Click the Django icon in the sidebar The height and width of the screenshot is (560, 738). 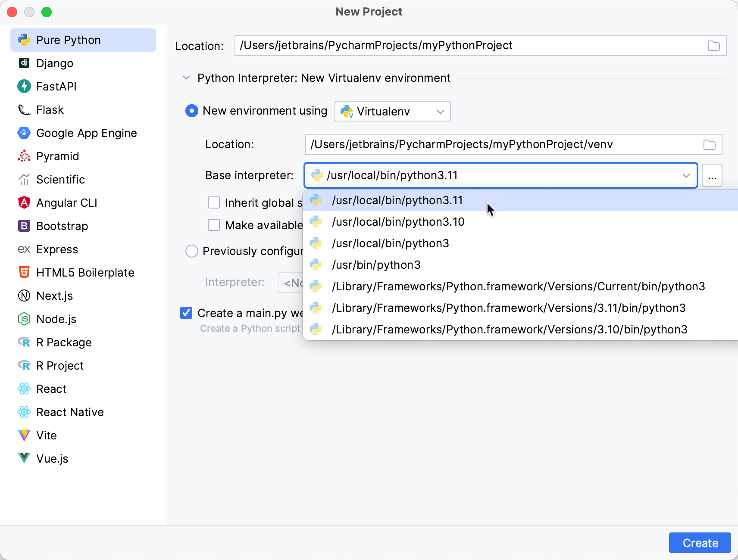pyautogui.click(x=24, y=63)
